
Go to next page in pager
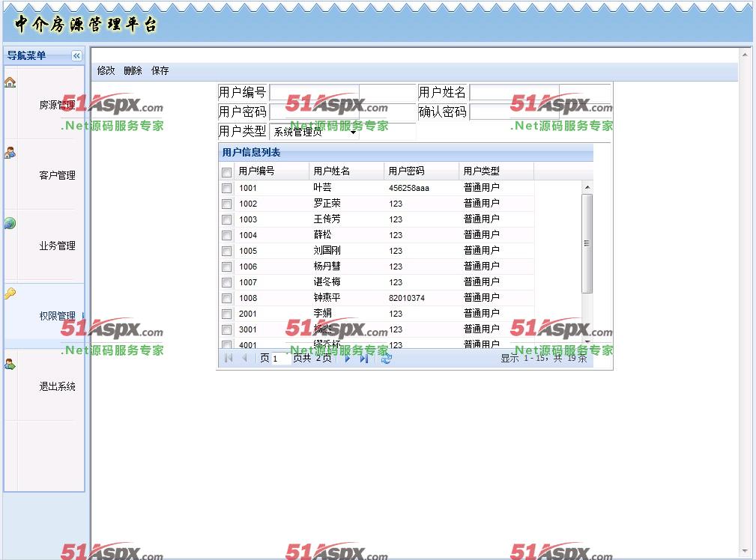(x=348, y=359)
